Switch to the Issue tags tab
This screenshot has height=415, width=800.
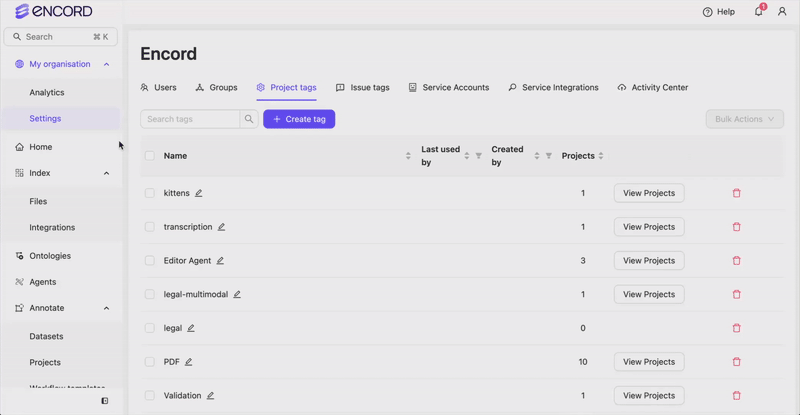(362, 87)
